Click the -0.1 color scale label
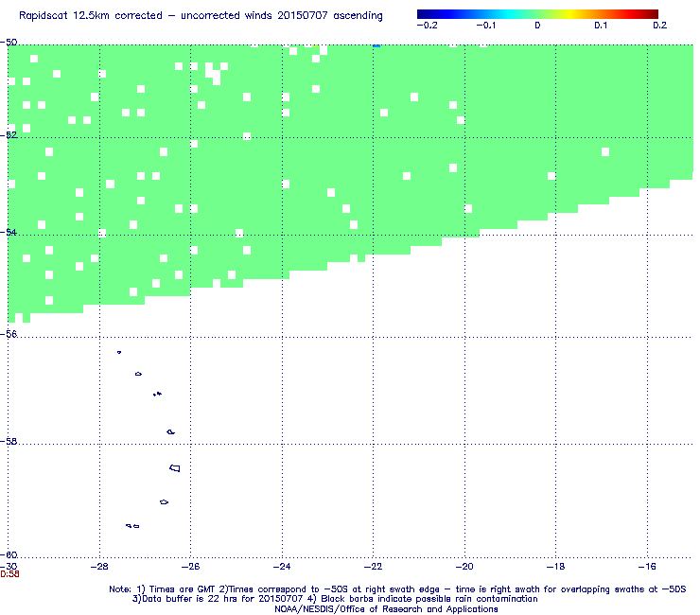Image resolution: width=700 pixels, height=615 pixels. click(485, 26)
